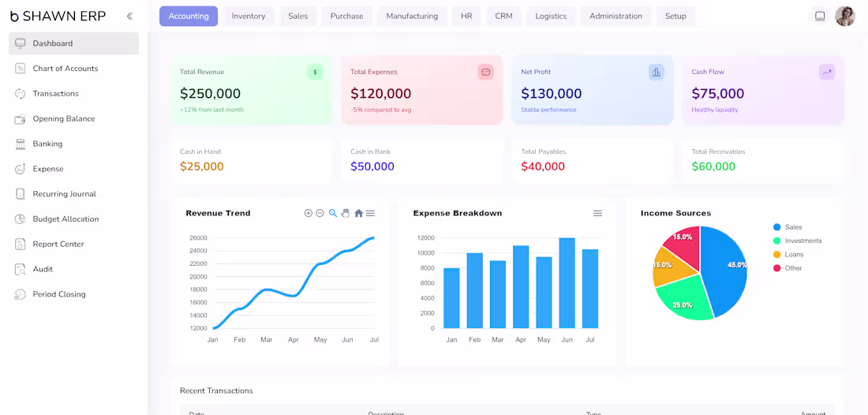Screen dimensions: 868x415
Task: Go to the Setup tab
Action: click(675, 16)
